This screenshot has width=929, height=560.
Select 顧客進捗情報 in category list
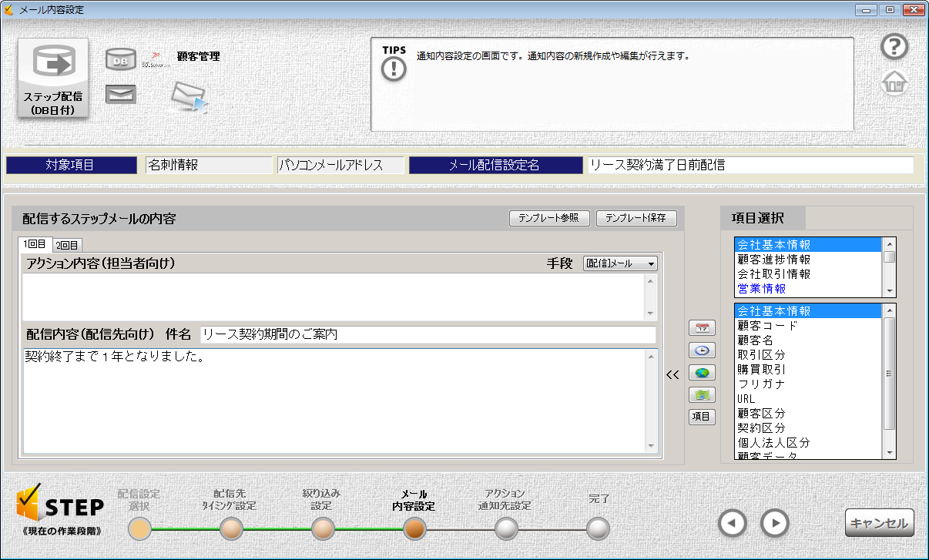tap(808, 260)
